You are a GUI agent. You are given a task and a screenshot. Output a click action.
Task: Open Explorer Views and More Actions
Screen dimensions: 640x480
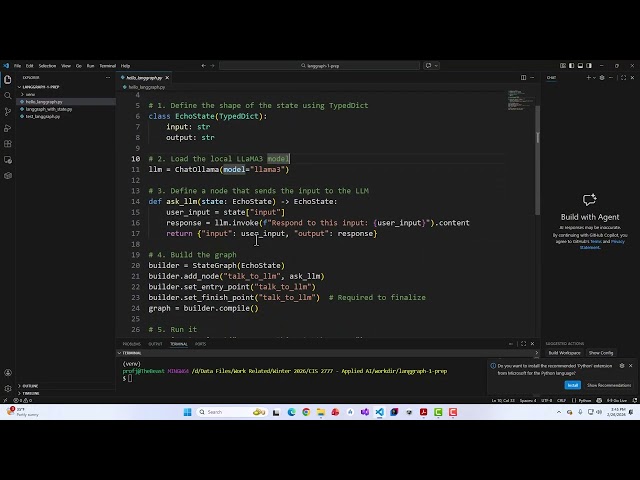coord(108,78)
